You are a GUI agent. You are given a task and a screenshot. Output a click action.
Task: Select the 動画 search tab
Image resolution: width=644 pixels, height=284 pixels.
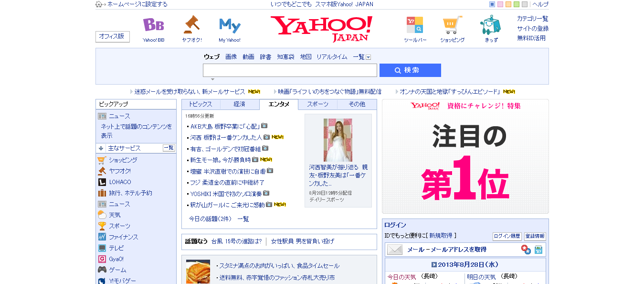click(248, 57)
